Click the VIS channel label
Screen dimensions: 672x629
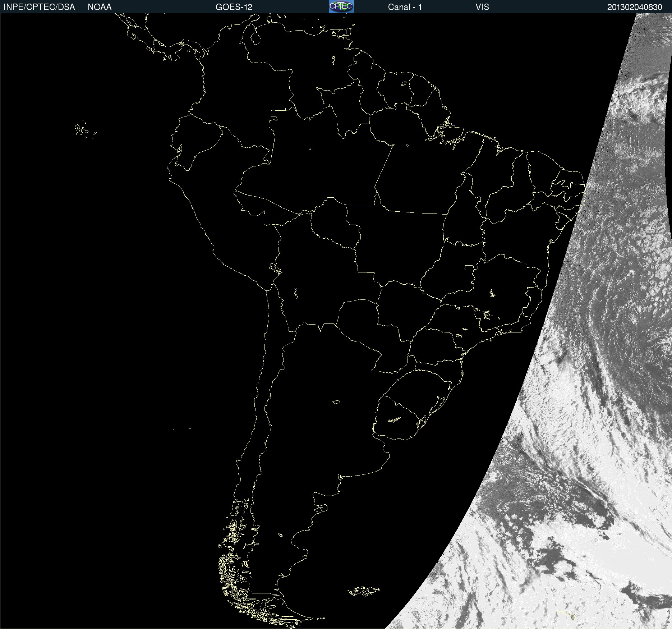pos(482,7)
